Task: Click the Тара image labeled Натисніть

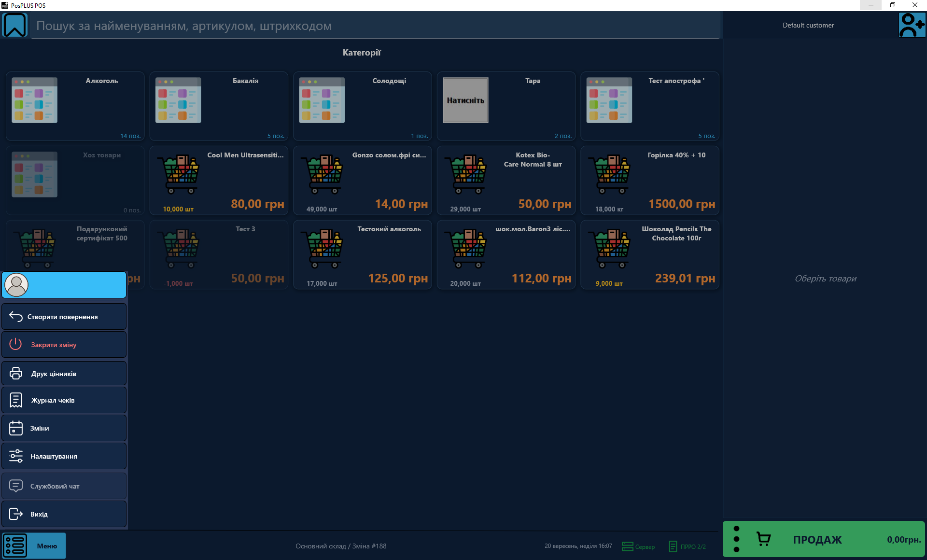Action: [x=465, y=100]
